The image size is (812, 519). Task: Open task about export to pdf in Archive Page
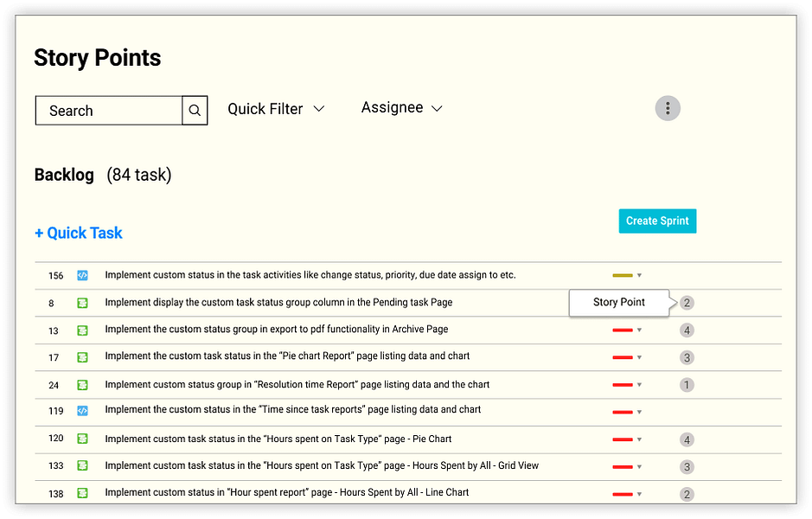click(277, 330)
